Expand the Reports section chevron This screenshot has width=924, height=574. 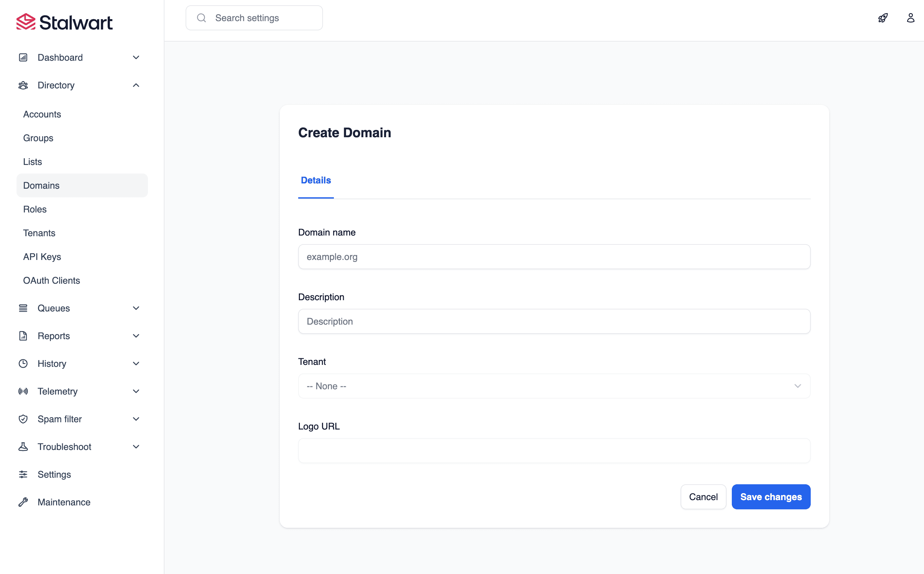tap(136, 335)
